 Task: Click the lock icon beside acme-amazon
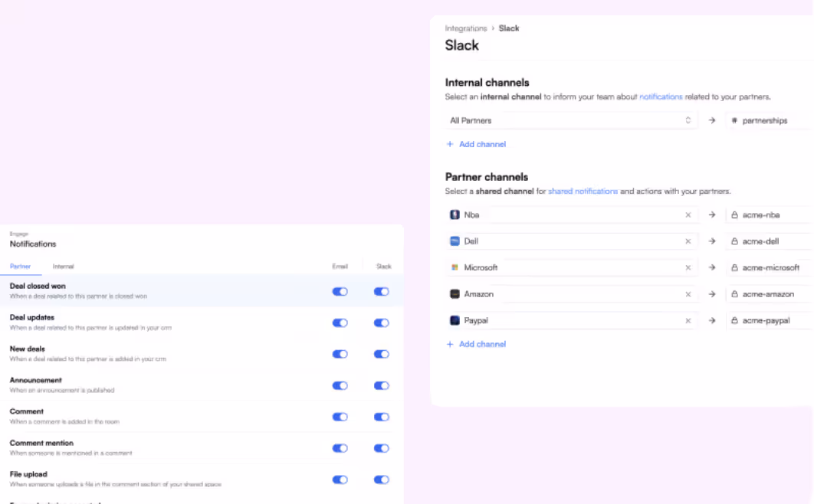pos(734,294)
